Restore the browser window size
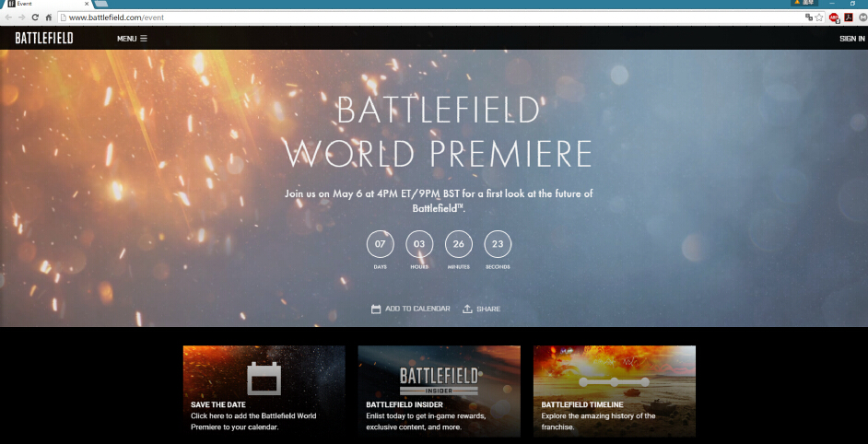 pyautogui.click(x=852, y=4)
